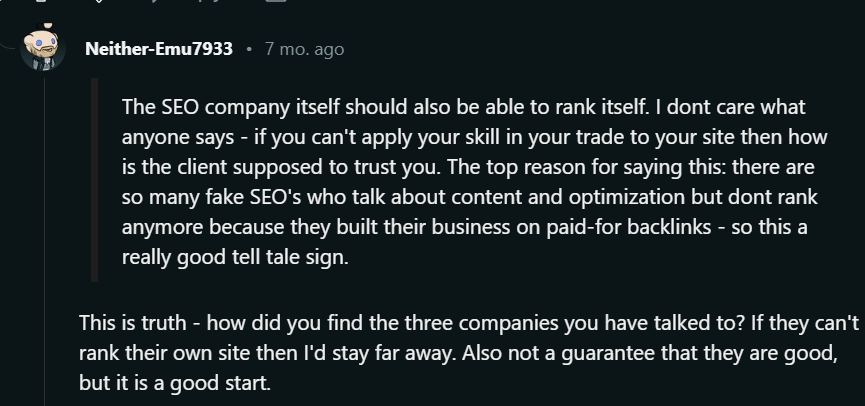Click the Neither-Emu7933 user avatar
Viewport: 865px width, 406px height.
(43, 48)
